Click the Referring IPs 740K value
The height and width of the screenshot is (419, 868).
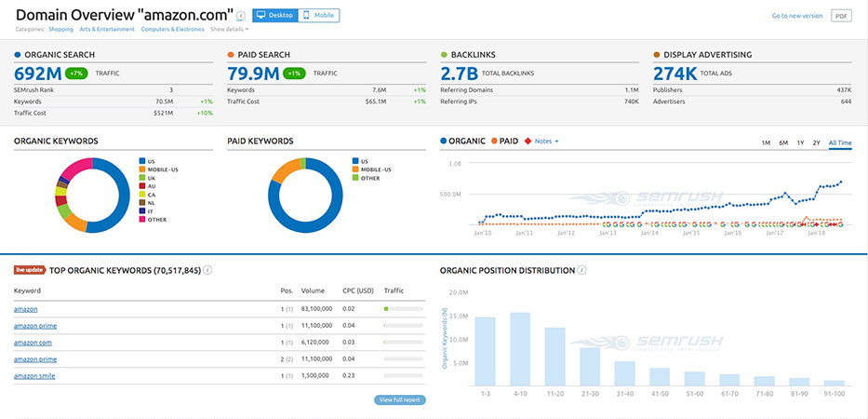tap(631, 101)
